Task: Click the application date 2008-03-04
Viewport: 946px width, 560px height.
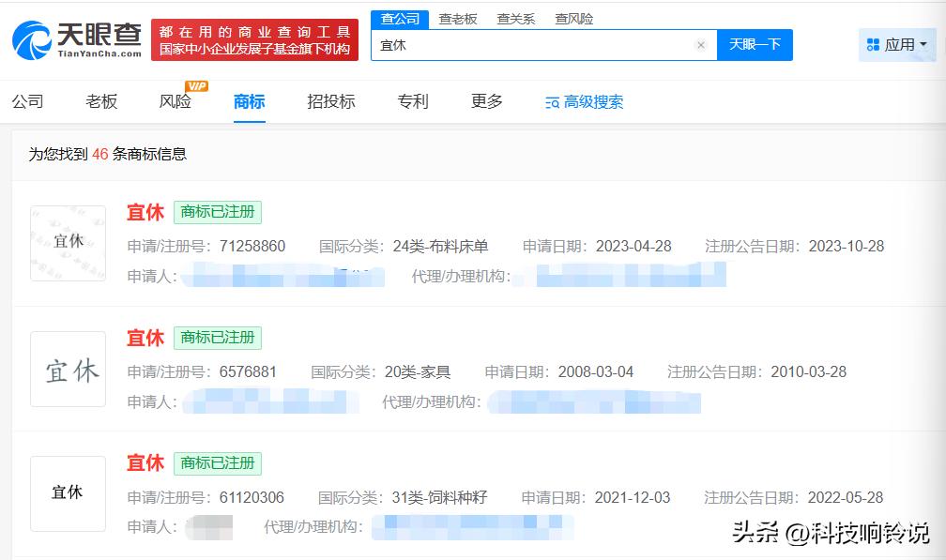Action: 595,372
